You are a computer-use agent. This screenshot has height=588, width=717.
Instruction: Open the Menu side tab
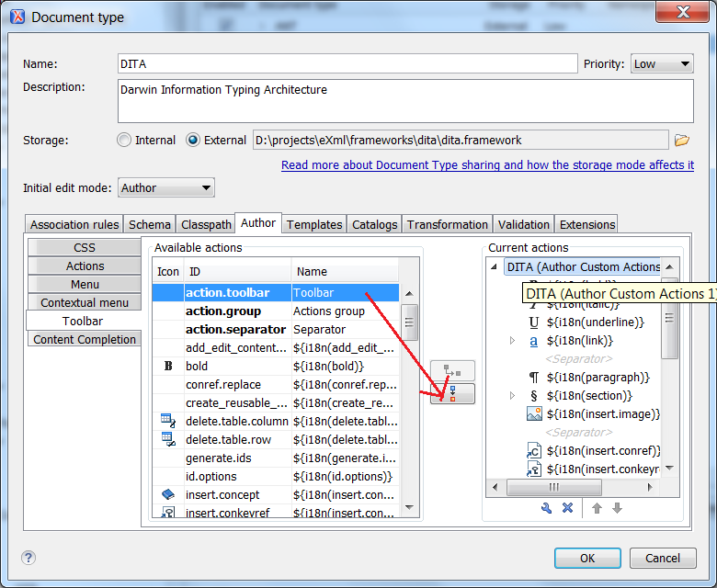(85, 284)
